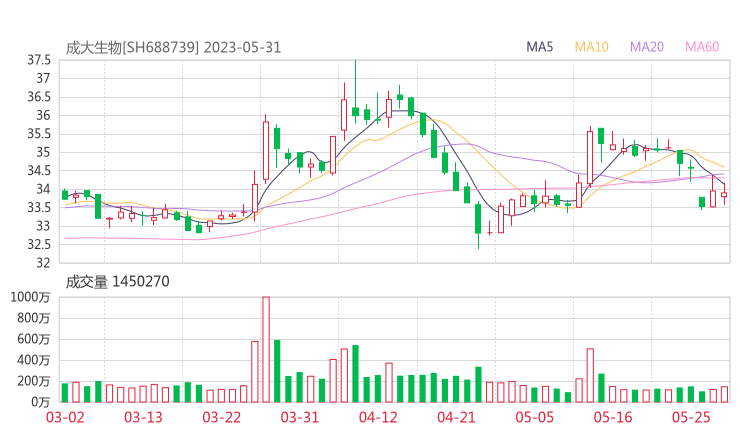Click the 成交量 1450270 volume label
This screenshot has height=440, width=740.
tap(118, 282)
